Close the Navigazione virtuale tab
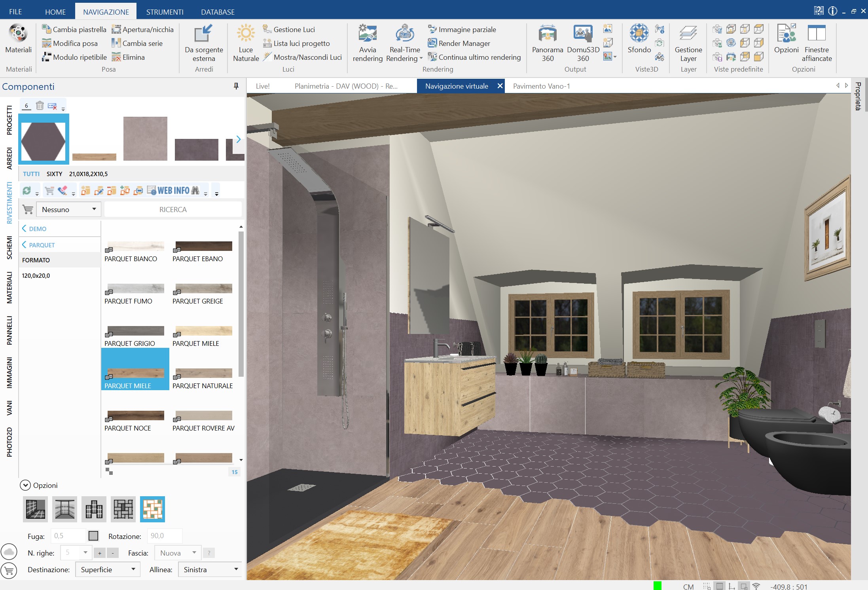The image size is (868, 590). click(500, 86)
